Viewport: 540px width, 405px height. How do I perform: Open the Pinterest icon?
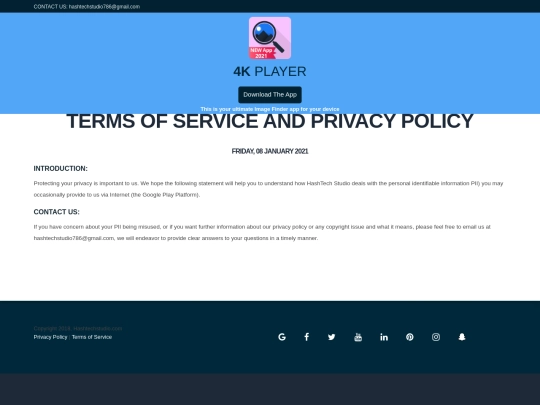409,337
